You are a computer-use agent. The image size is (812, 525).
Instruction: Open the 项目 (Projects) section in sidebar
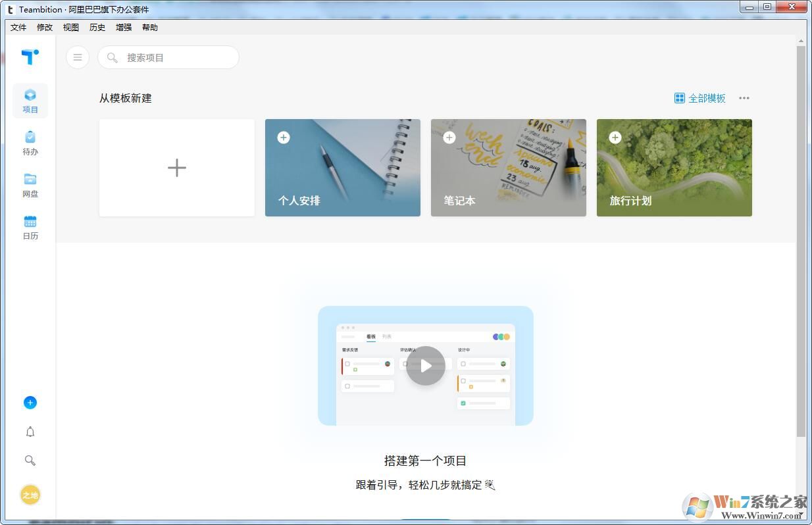pyautogui.click(x=30, y=100)
